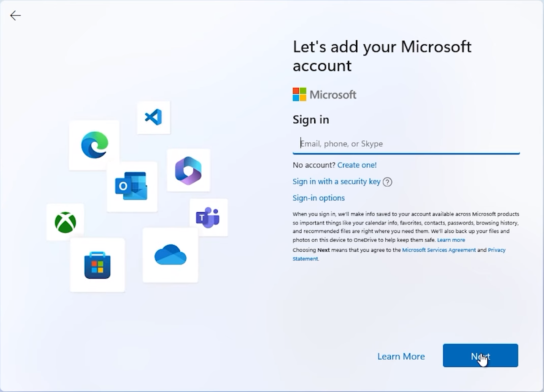Click the Learn More button at bottom
This screenshot has width=544, height=392.
click(x=401, y=356)
